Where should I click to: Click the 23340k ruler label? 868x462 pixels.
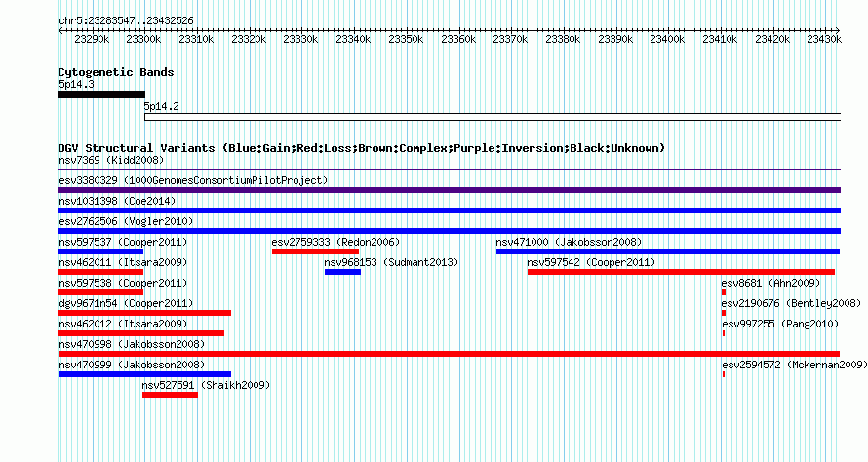(354, 39)
